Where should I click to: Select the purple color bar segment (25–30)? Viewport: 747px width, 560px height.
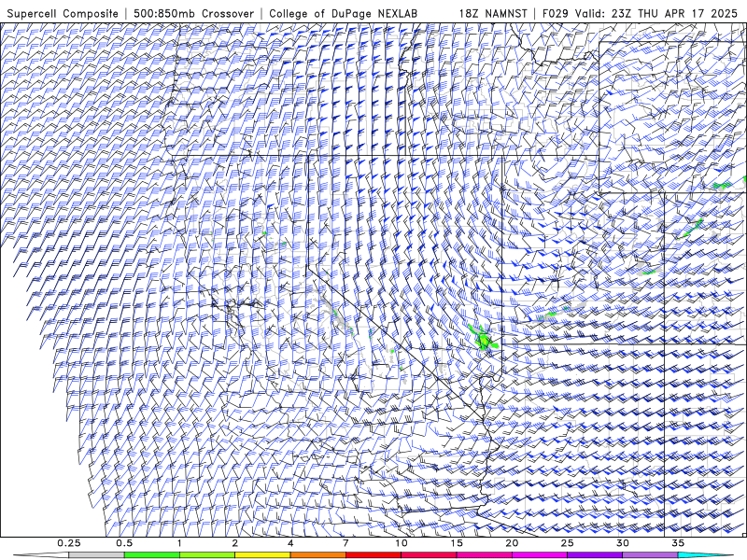pos(595,555)
